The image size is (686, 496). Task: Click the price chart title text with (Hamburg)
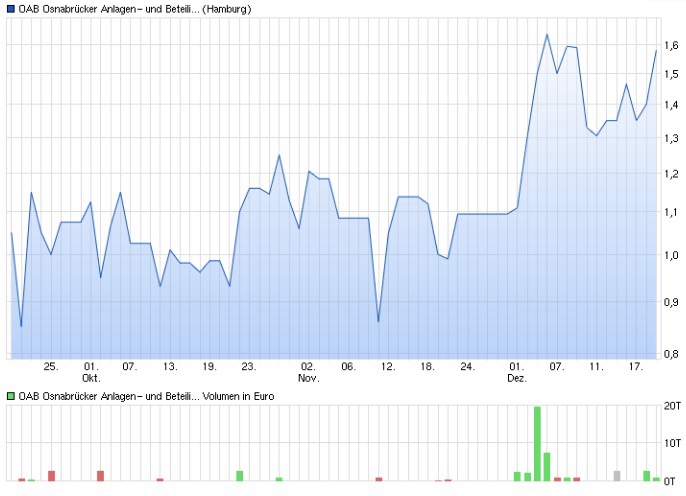[135, 9]
